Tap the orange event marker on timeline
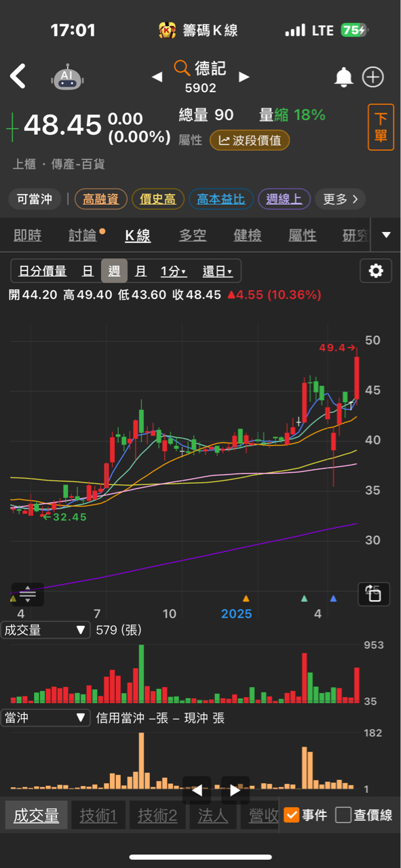This screenshot has width=401, height=868. click(246, 599)
